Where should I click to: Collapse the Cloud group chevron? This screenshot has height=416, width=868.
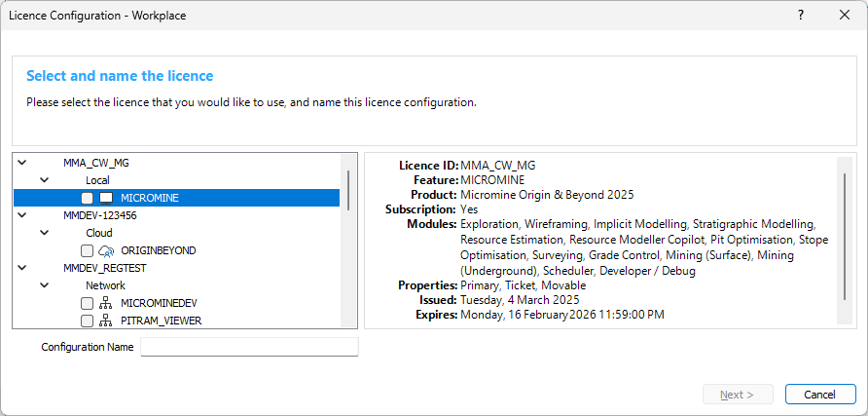click(x=45, y=233)
